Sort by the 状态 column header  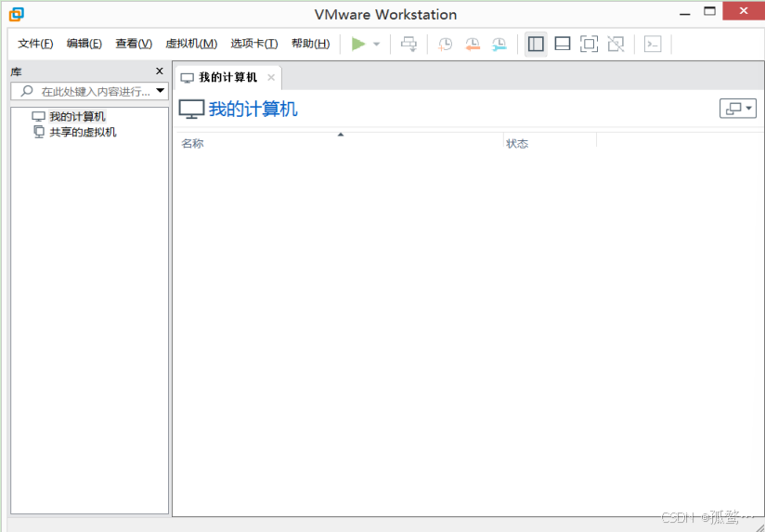point(550,143)
